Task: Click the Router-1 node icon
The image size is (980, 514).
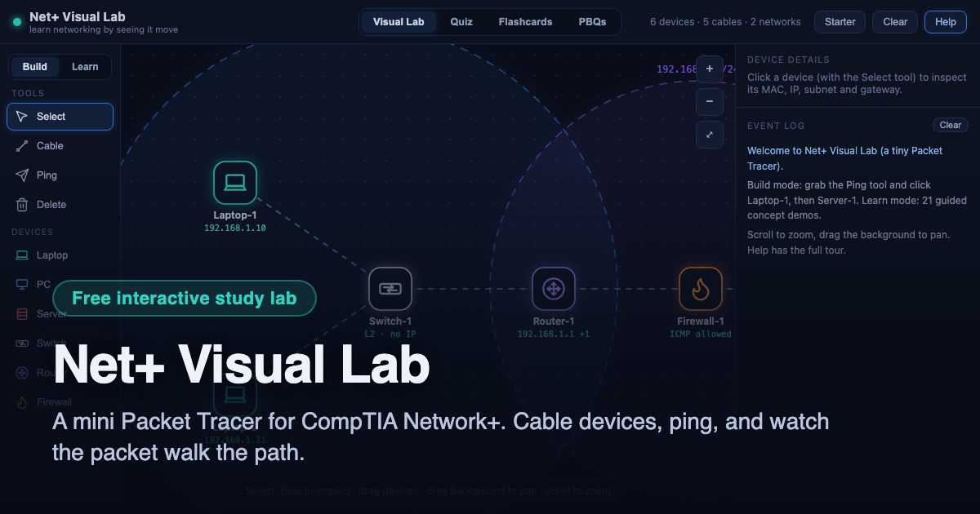Action: point(554,289)
